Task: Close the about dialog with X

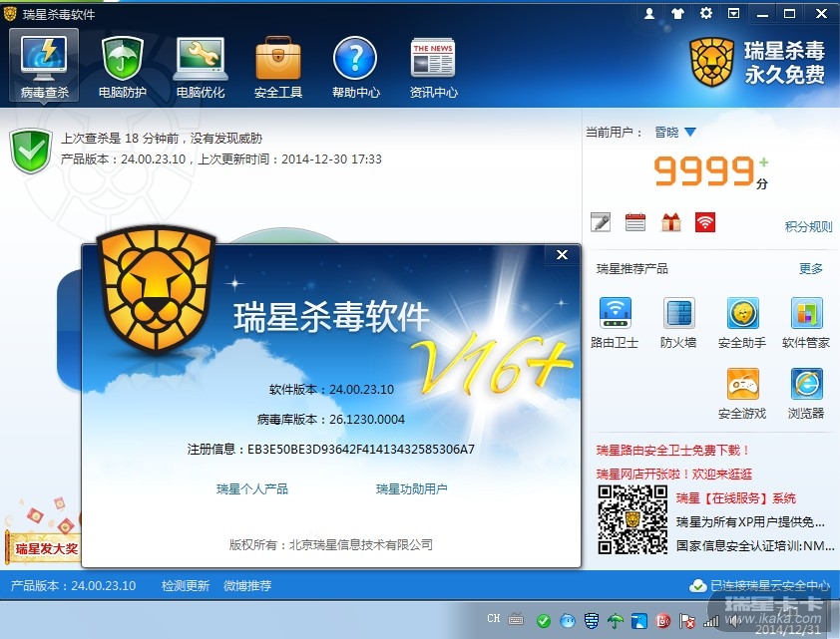Action: [562, 255]
